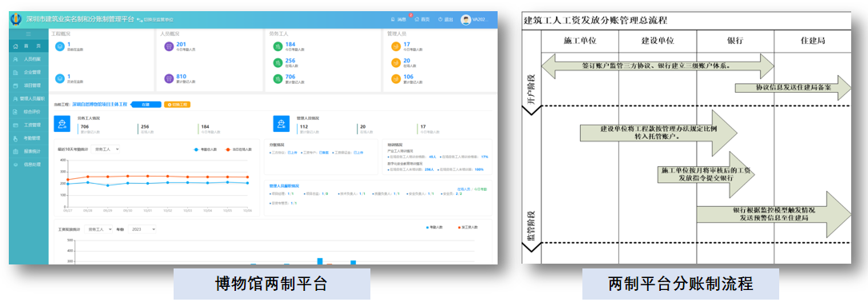This screenshot has height=306, width=868.
Task: Toggle 发工资人数 legend in bar chart
Action: (x=467, y=228)
